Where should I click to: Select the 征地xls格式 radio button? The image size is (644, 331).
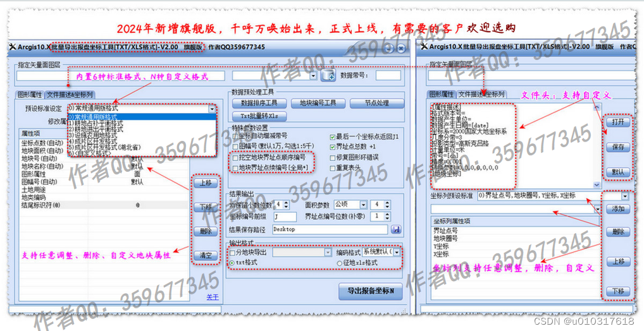pos(339,263)
